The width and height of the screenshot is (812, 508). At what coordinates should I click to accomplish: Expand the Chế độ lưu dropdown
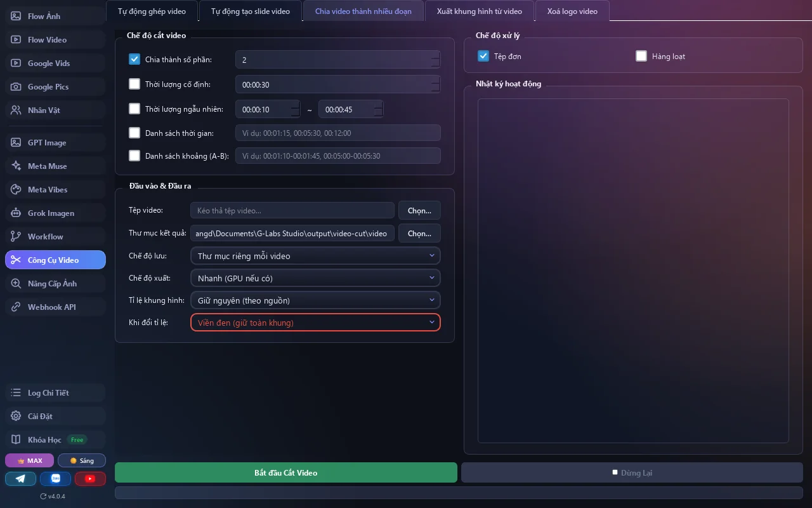point(315,256)
